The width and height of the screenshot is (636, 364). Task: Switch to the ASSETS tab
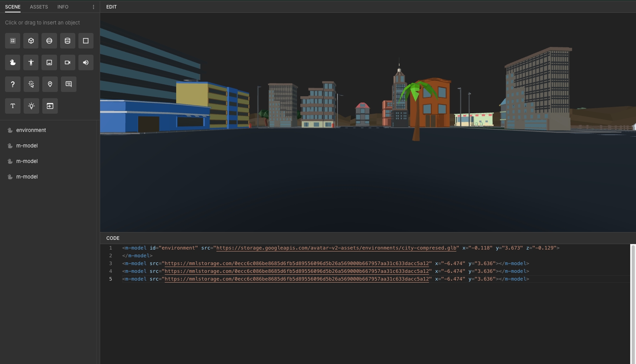coord(39,7)
